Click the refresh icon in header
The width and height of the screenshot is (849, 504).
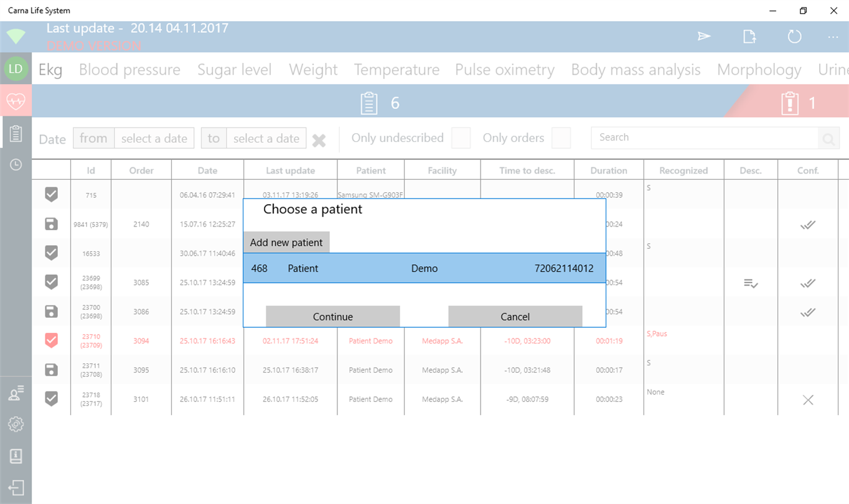coord(794,37)
